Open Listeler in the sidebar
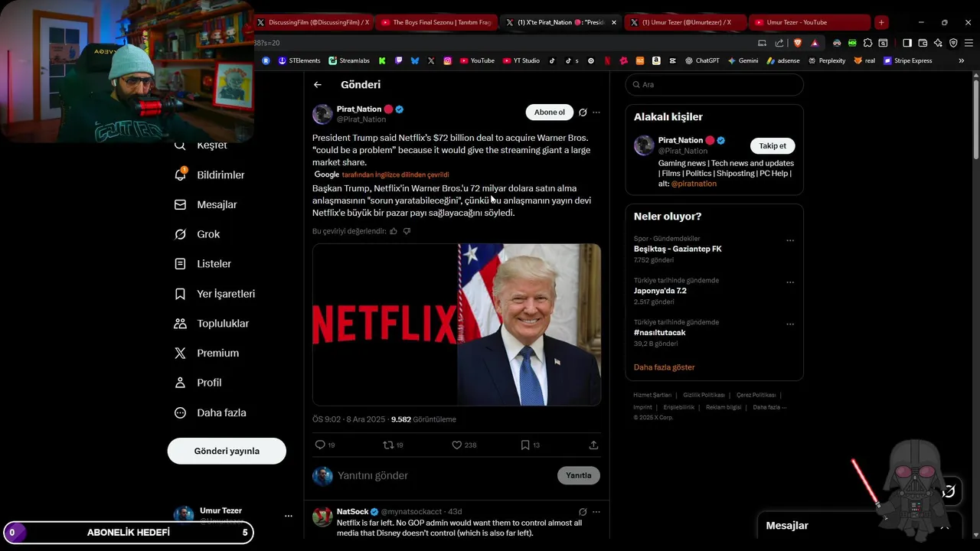 tap(203, 264)
